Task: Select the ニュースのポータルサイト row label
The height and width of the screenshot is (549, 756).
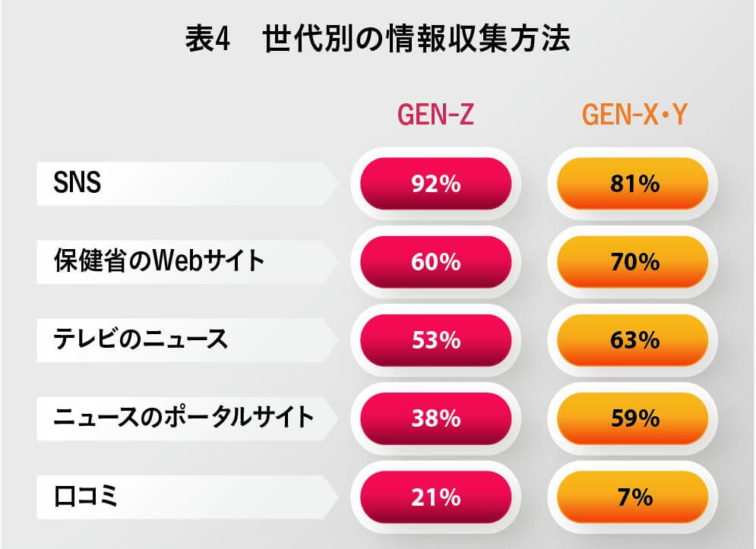Action: 184,418
